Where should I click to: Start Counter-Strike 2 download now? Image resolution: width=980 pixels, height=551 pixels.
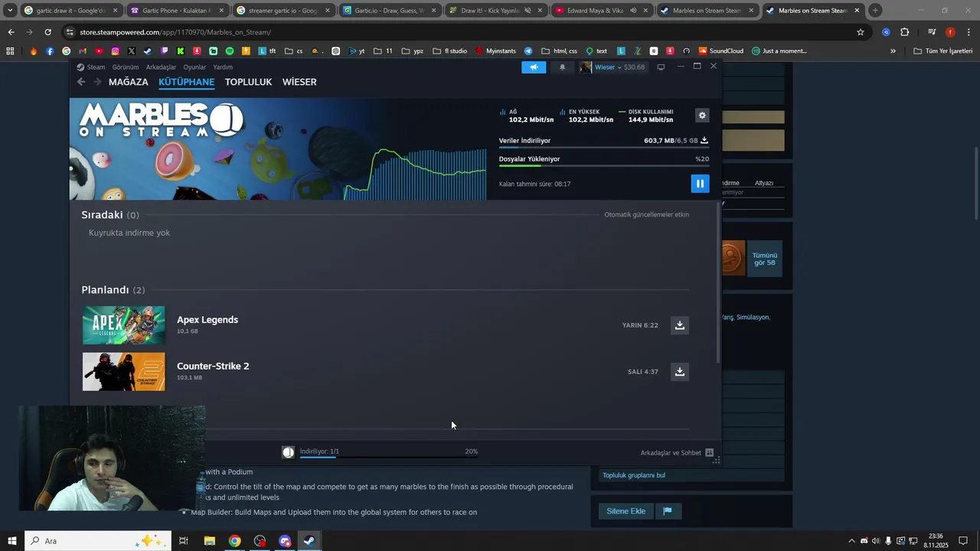point(679,372)
